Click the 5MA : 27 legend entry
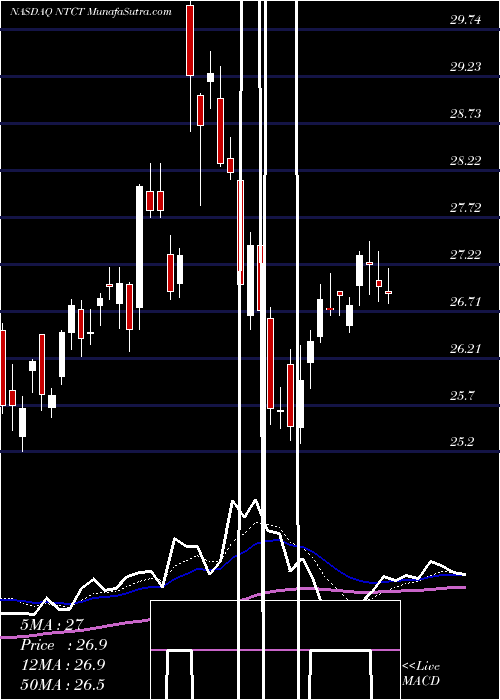The height and width of the screenshot is (700, 500). coord(51,625)
